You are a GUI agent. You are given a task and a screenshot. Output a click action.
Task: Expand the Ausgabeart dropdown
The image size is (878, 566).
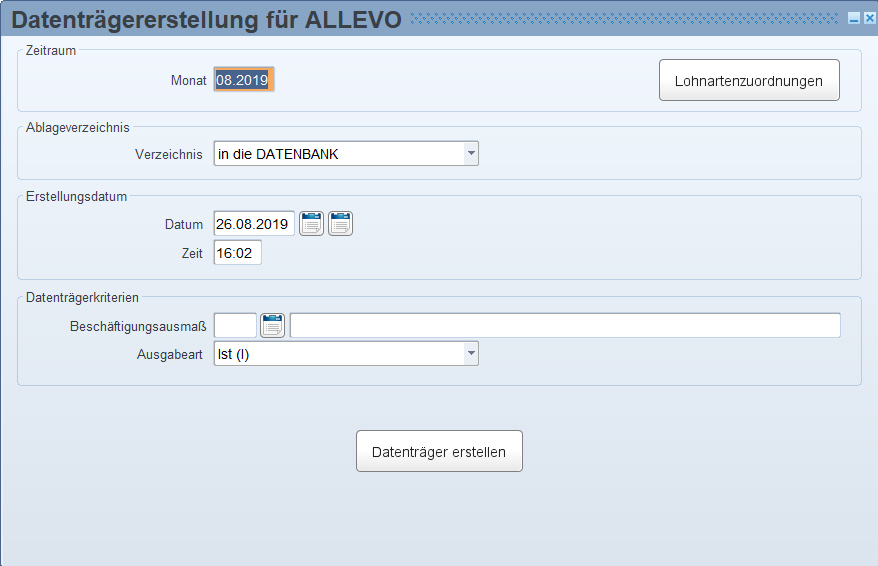(x=471, y=354)
